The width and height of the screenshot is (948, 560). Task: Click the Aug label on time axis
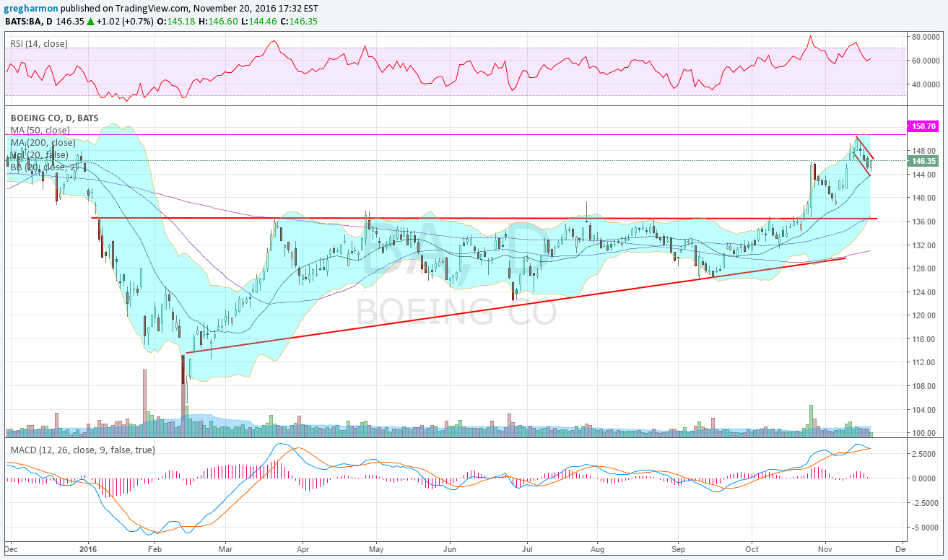[x=597, y=548]
